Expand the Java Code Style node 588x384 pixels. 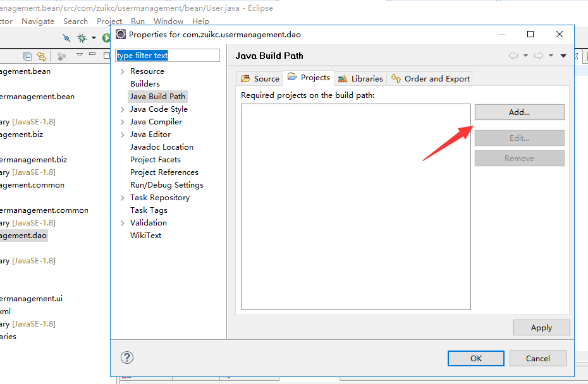122,109
